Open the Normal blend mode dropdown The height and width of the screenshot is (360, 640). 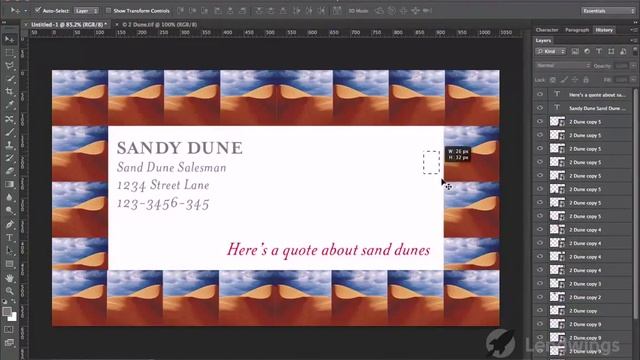point(563,66)
